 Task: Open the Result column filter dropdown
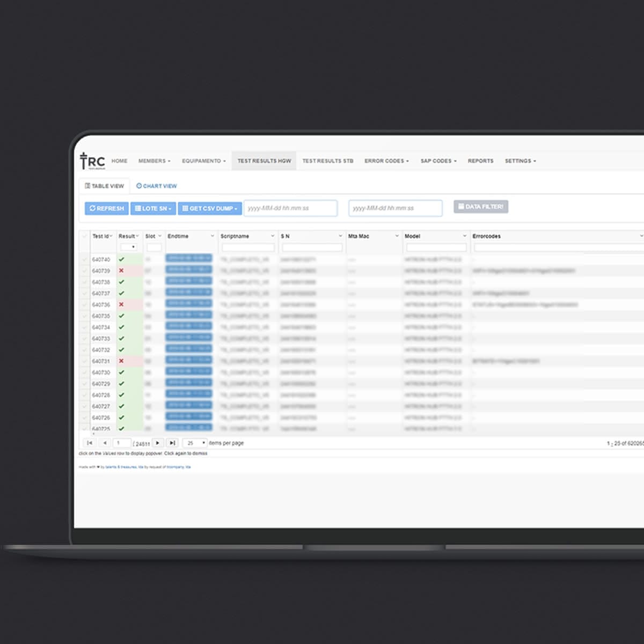128,247
